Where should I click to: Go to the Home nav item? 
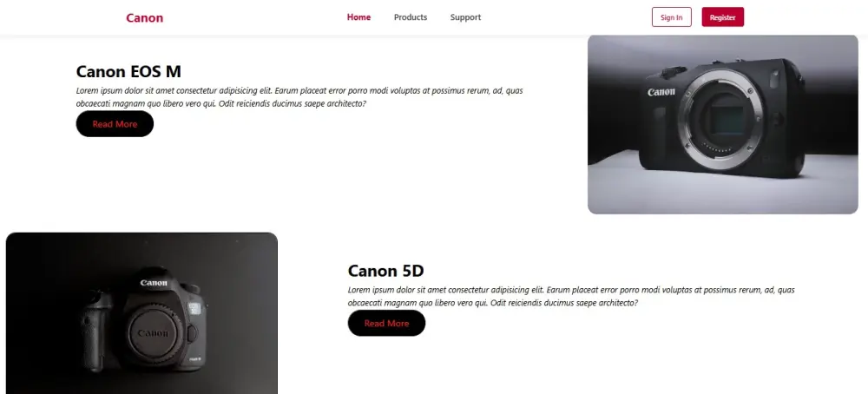point(358,17)
